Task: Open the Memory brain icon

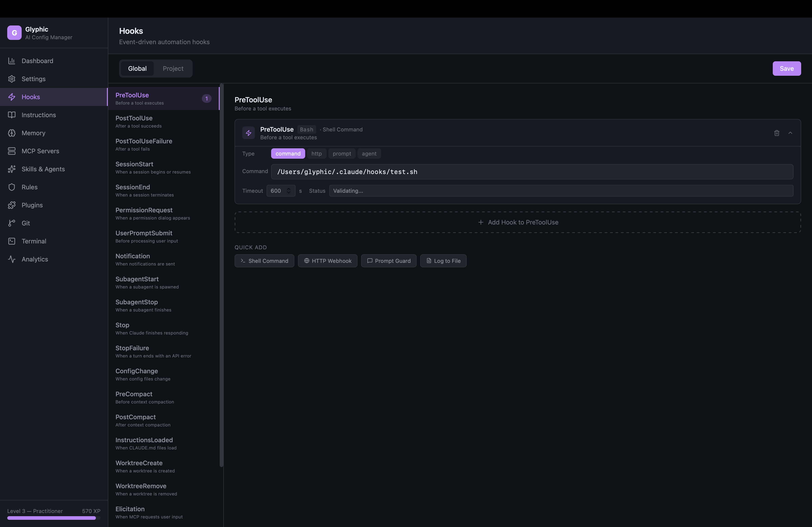Action: pyautogui.click(x=12, y=133)
